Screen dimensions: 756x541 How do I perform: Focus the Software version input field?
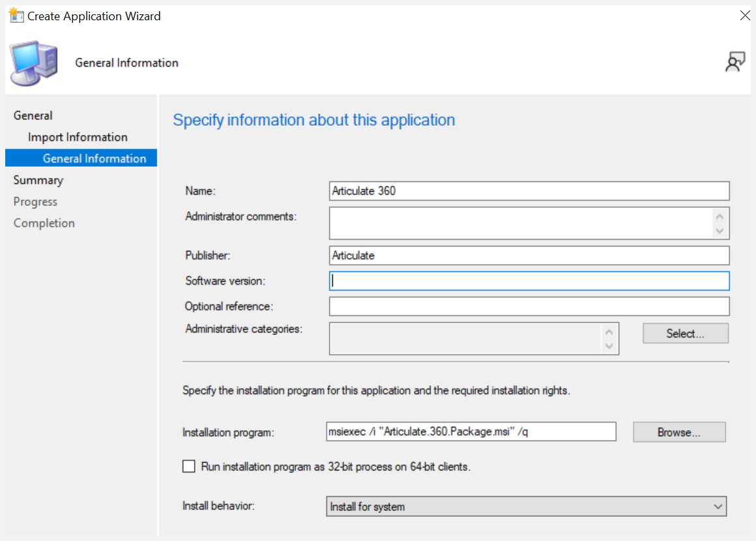529,281
